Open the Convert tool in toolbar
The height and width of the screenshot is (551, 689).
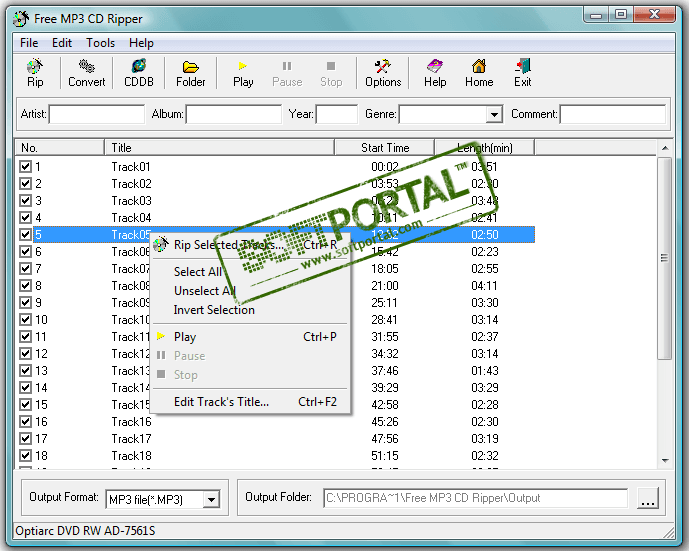tap(87, 72)
